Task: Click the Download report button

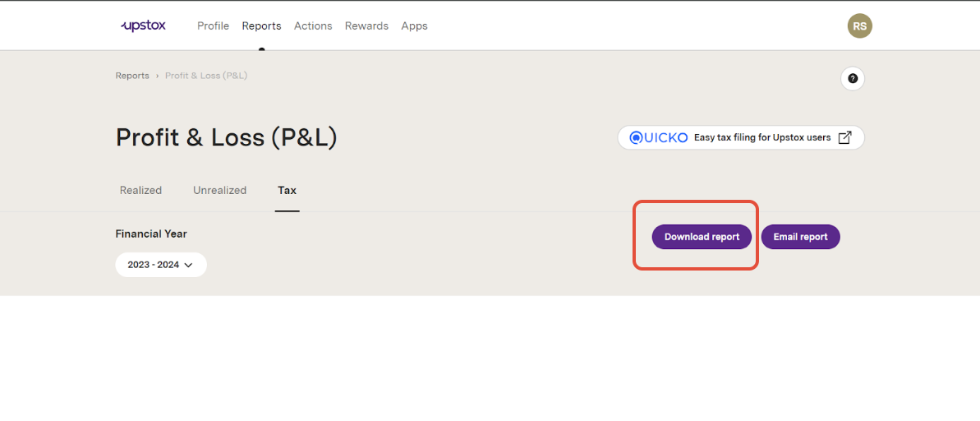Action: [x=702, y=237]
